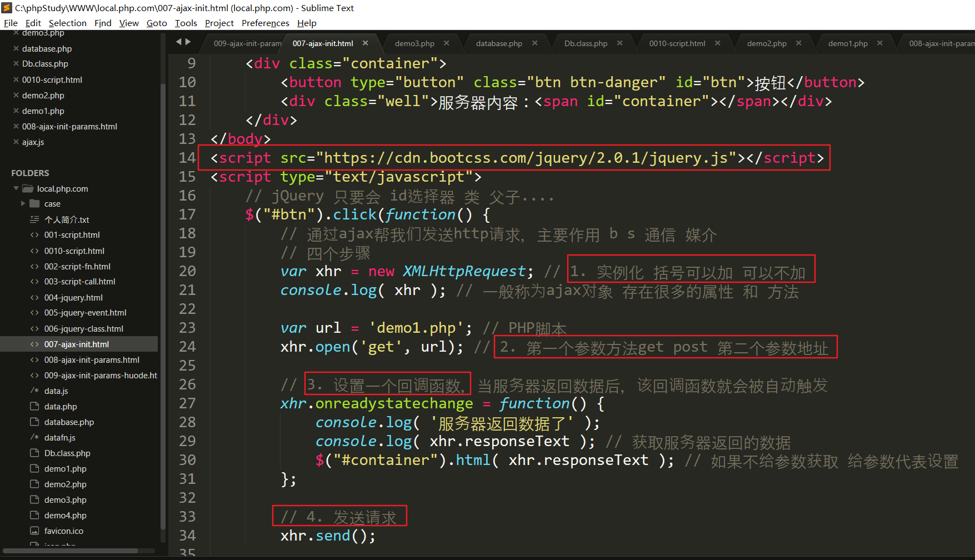Switch to the 0010-script.html tab
The width and height of the screenshot is (975, 560).
point(677,43)
